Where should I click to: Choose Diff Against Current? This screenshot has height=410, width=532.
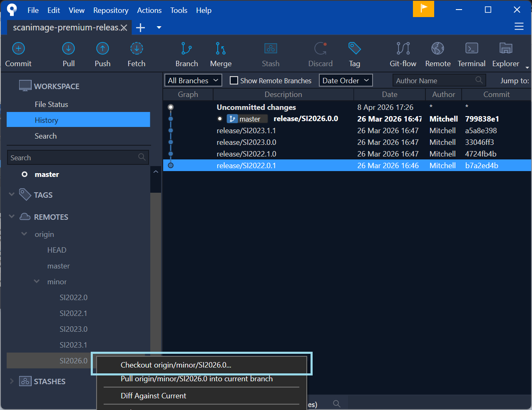click(201, 396)
